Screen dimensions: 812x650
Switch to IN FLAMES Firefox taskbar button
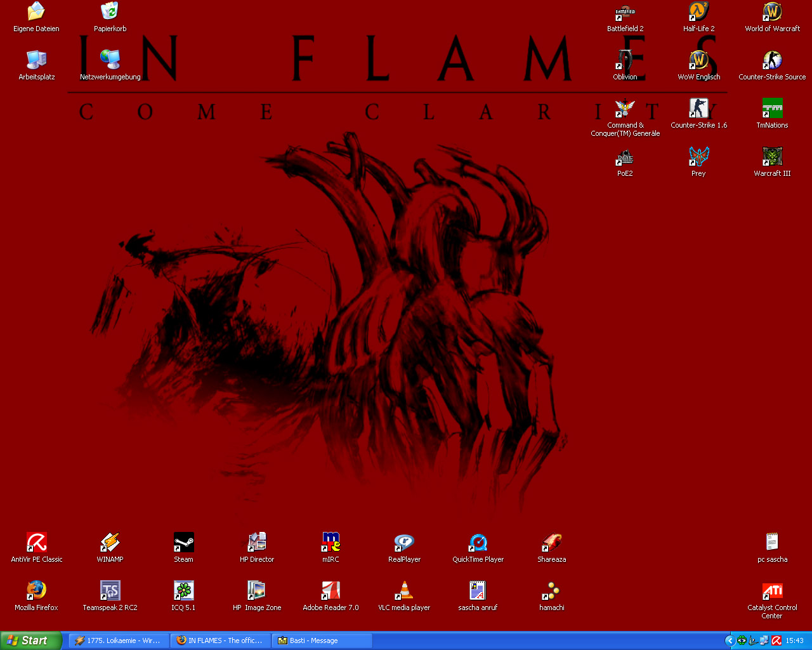pyautogui.click(x=220, y=640)
